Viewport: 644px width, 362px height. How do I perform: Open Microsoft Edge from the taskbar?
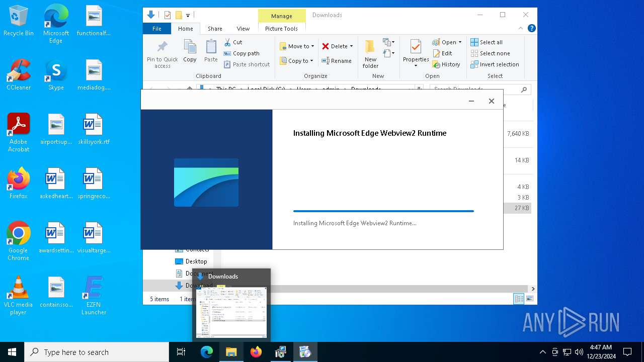(207, 352)
